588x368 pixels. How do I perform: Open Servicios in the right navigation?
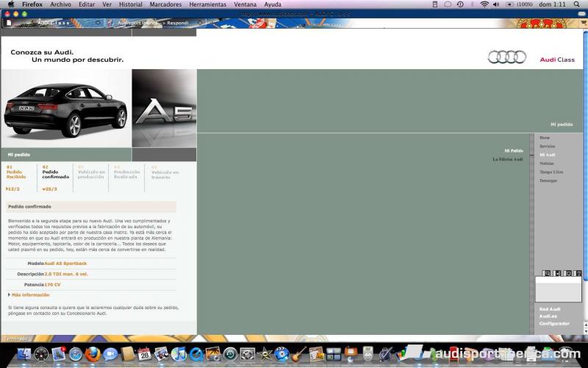click(547, 146)
